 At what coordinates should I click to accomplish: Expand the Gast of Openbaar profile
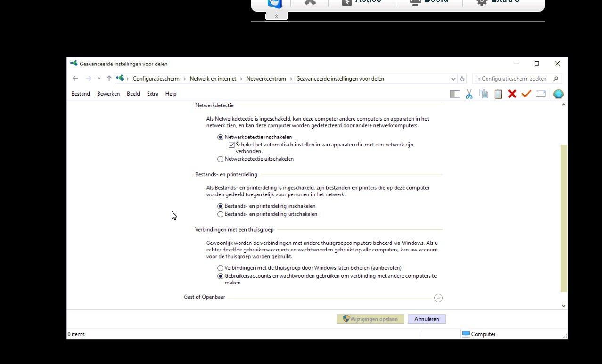(x=438, y=298)
